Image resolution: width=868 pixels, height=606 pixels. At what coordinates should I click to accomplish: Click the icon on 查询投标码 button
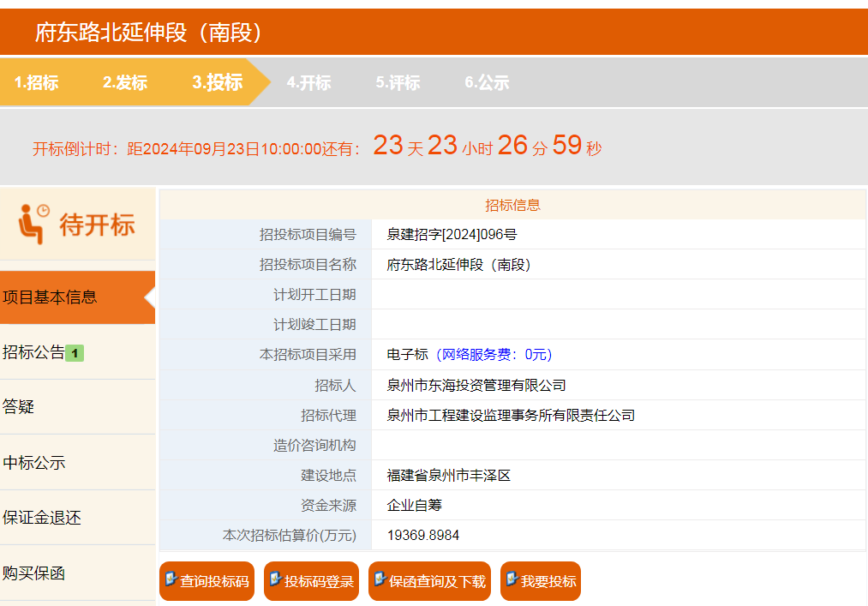[x=171, y=579]
